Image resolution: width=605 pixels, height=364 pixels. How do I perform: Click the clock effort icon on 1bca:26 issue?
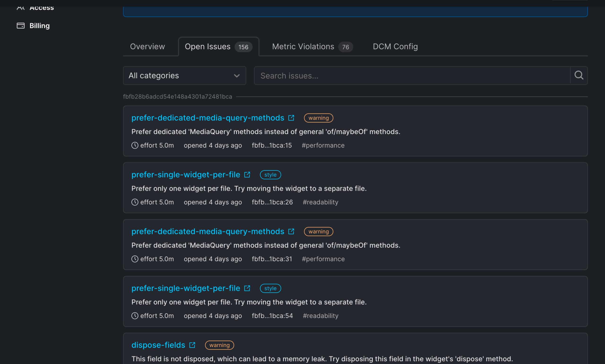tap(135, 202)
